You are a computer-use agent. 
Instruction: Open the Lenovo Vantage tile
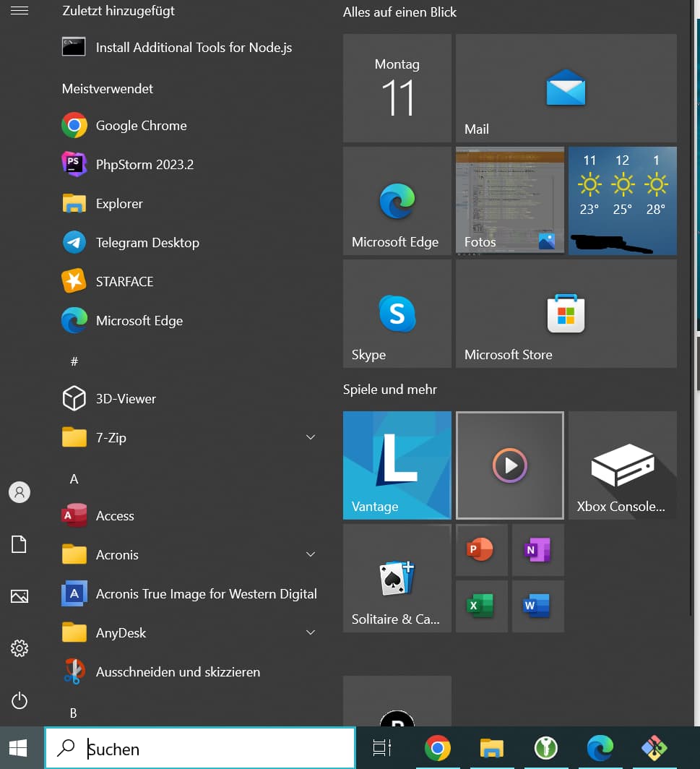click(x=397, y=465)
